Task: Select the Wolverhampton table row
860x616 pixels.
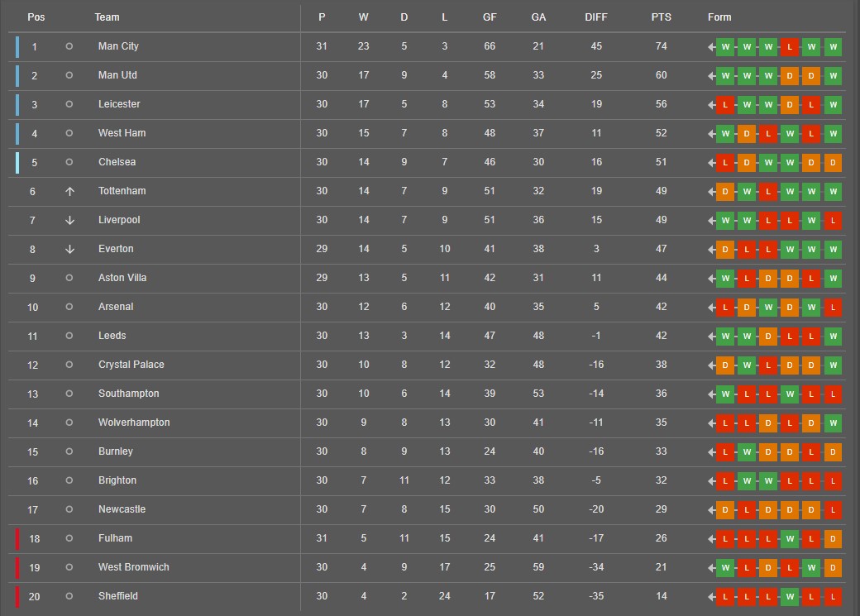Action: point(427,423)
